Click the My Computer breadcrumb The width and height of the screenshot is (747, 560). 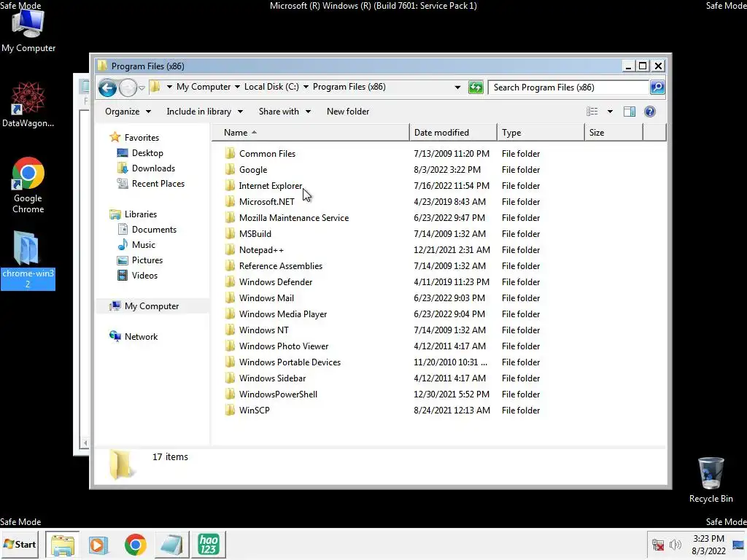click(x=204, y=87)
